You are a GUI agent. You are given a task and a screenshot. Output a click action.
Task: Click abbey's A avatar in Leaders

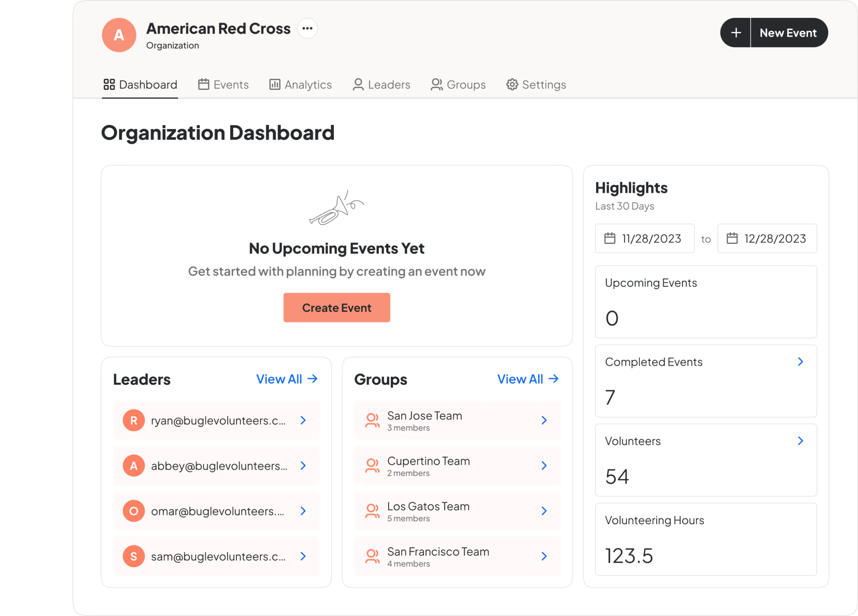134,466
